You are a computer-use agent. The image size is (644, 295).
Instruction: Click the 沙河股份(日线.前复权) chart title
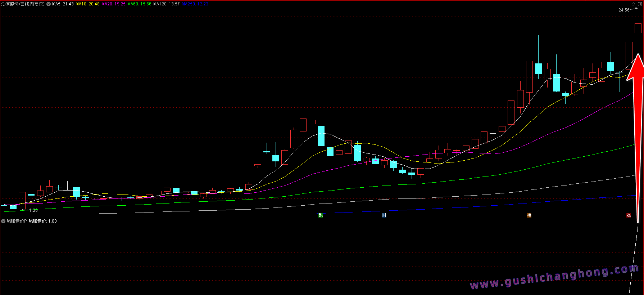point(23,4)
